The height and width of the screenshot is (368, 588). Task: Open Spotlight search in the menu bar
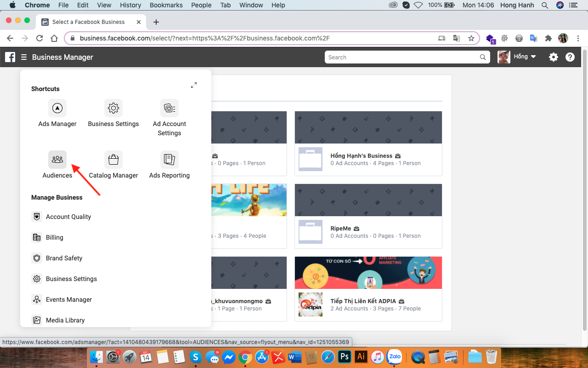545,5
